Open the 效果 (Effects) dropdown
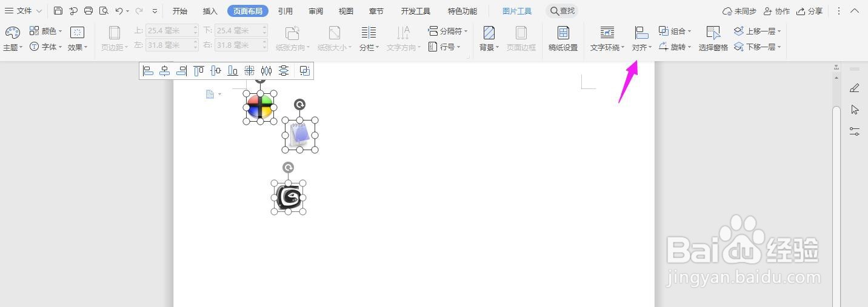Screen dimensions: 868x307 coord(78,39)
